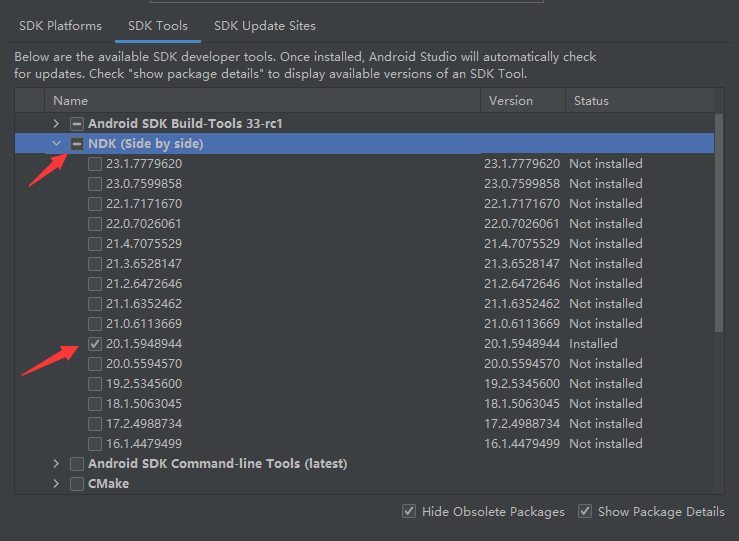
Task: Check NDK version 23.0.7599858
Action: [95, 184]
